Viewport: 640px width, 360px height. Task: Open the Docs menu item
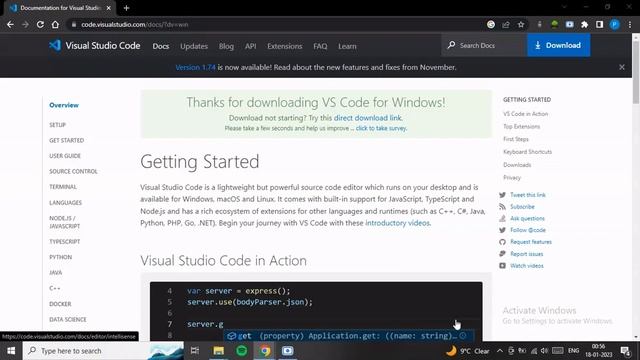tap(161, 46)
